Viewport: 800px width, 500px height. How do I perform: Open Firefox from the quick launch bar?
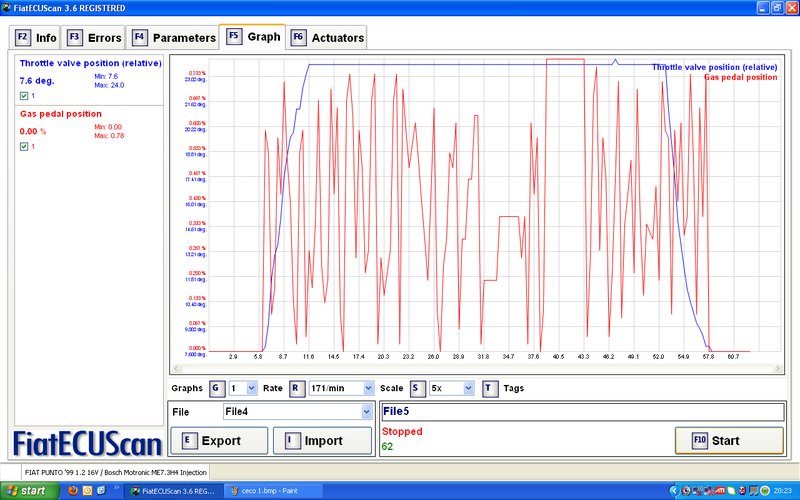[x=69, y=491]
